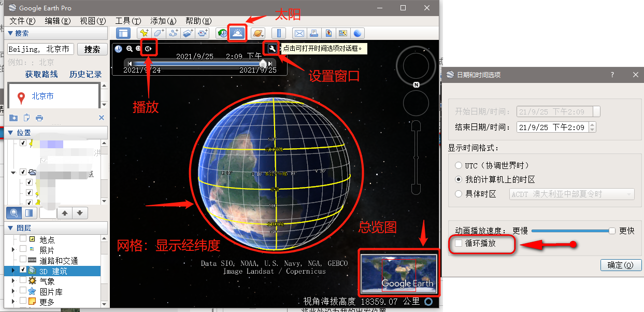Expand the 气象 layer tree node

(x=13, y=280)
